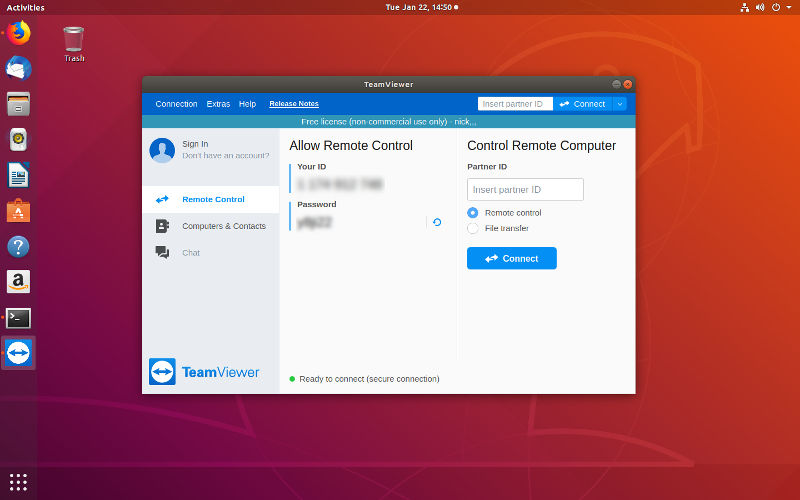The height and width of the screenshot is (500, 800).
Task: Click the Partner ID input field
Action: (525, 190)
